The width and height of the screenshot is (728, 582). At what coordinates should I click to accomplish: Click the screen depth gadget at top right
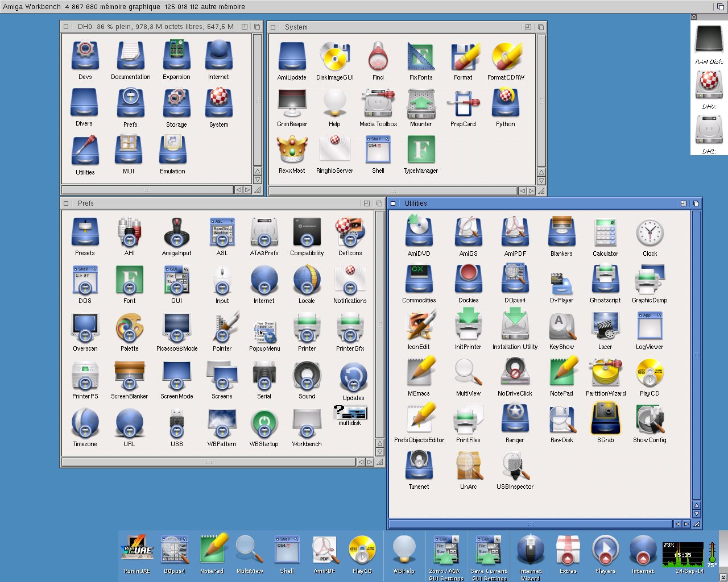[721, 6]
